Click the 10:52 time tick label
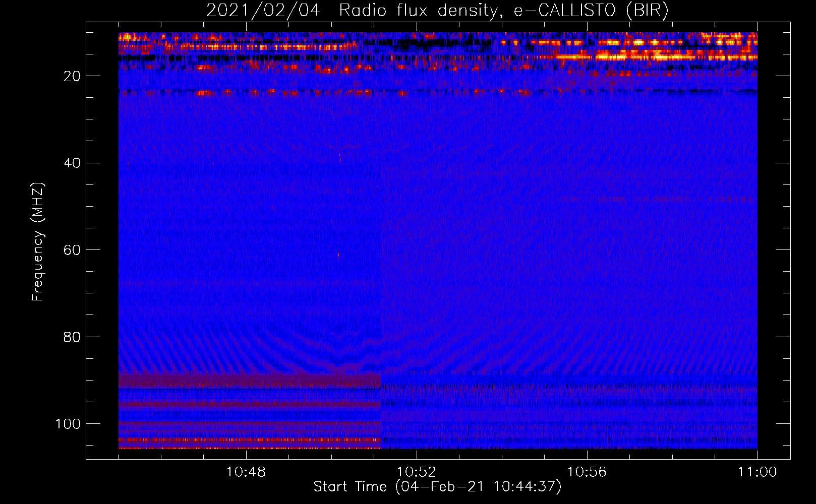816x504 pixels. [x=416, y=472]
